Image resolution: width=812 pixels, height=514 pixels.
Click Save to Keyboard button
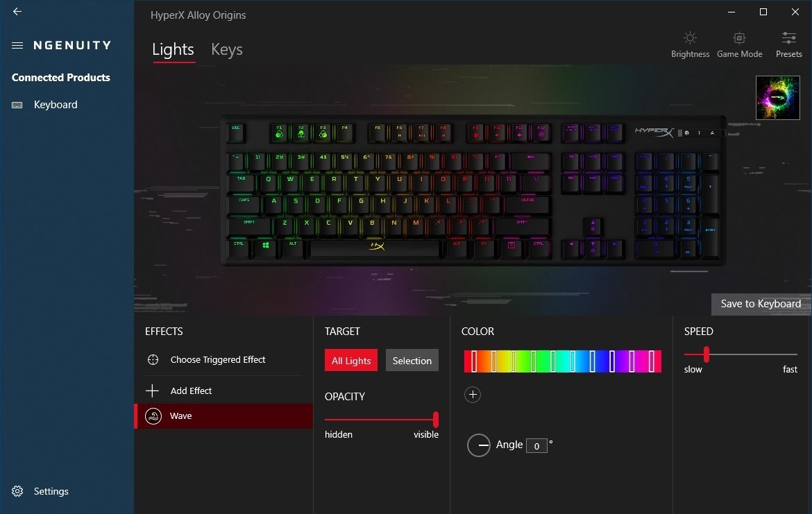click(x=761, y=304)
